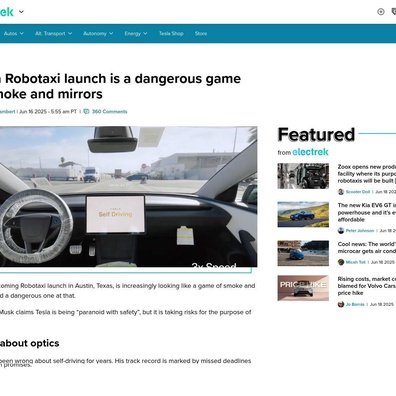
Task: Open the microcar article thumbnail
Action: (303, 253)
